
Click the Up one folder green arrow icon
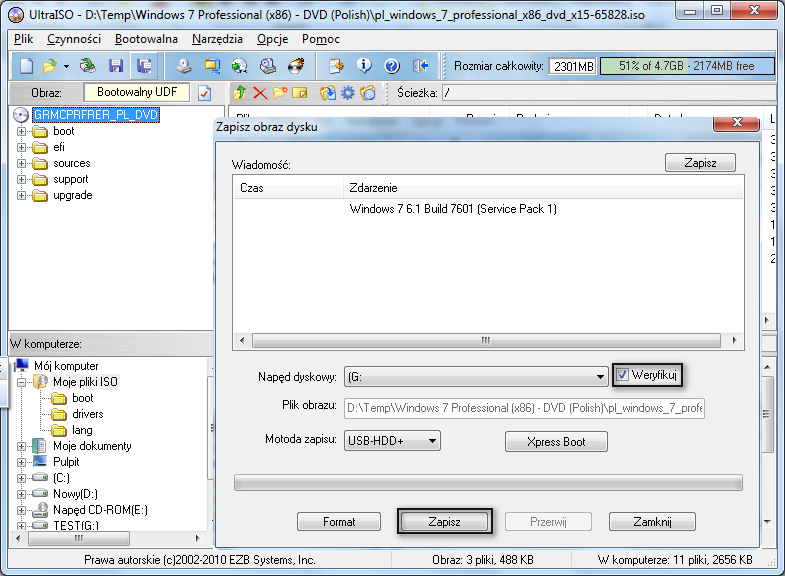tap(240, 93)
